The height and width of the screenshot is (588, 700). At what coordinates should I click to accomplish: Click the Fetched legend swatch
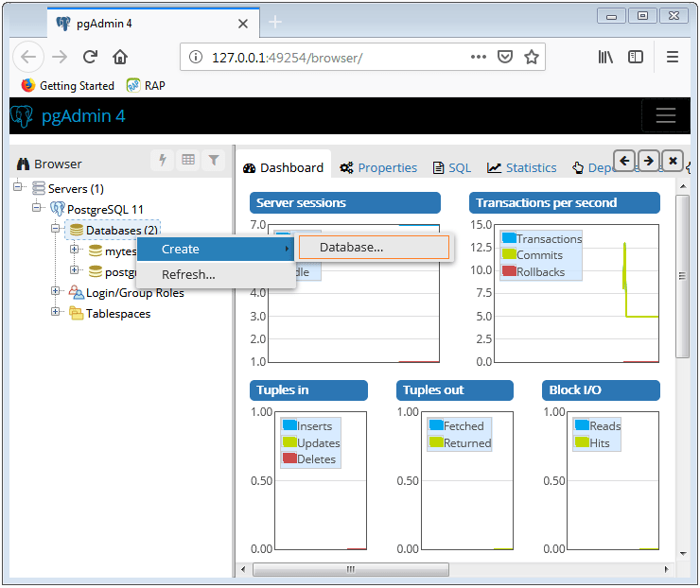tap(436, 425)
